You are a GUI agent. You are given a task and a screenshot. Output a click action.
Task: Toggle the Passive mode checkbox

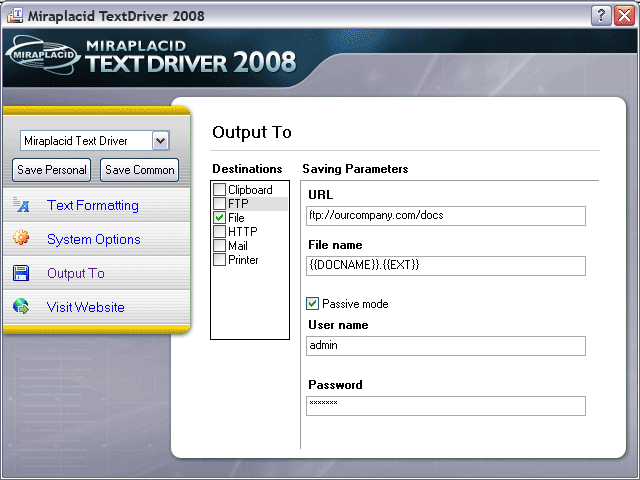(313, 304)
